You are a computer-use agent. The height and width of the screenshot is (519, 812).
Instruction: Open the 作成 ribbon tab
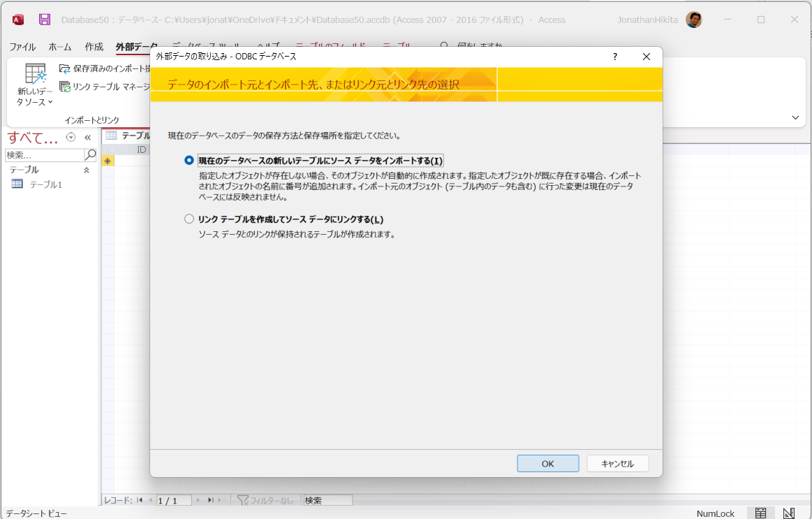[x=94, y=46]
